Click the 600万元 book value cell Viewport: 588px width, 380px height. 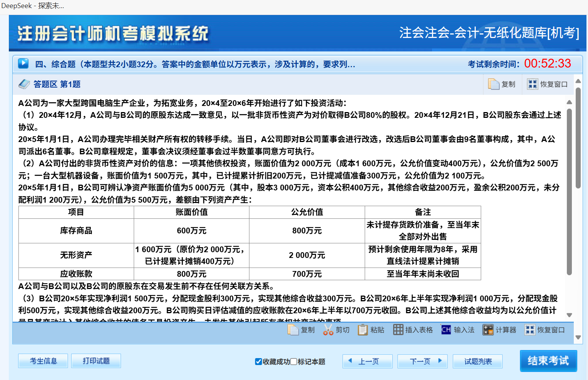click(x=192, y=231)
